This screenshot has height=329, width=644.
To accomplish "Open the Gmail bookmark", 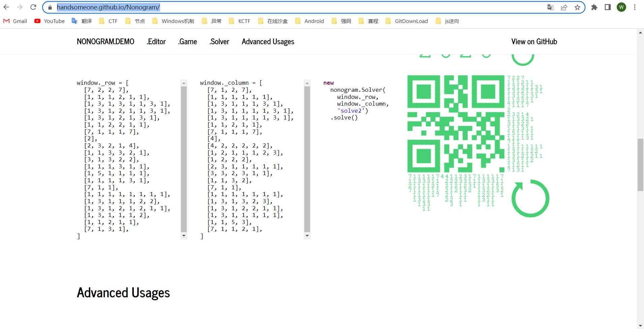I will coord(15,21).
